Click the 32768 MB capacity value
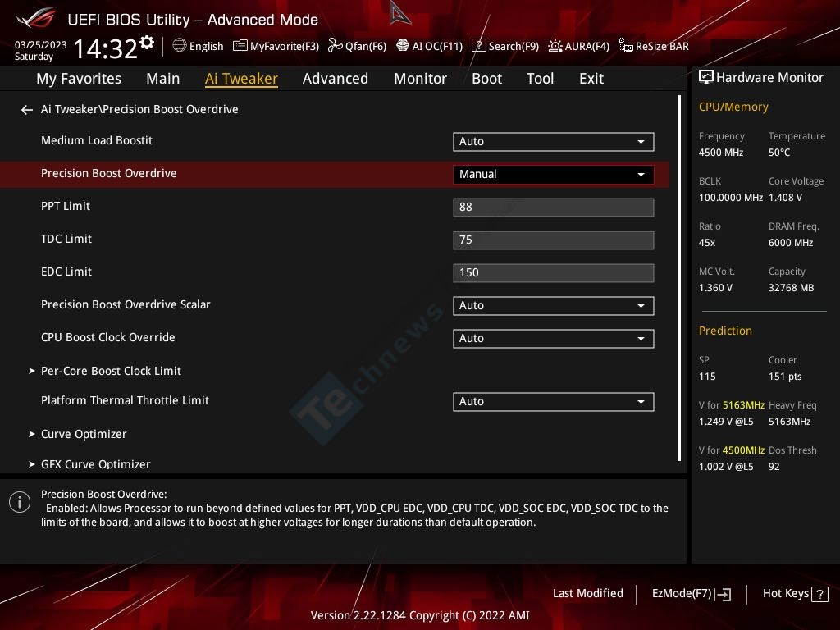Screen dimensions: 840x630 point(791,288)
